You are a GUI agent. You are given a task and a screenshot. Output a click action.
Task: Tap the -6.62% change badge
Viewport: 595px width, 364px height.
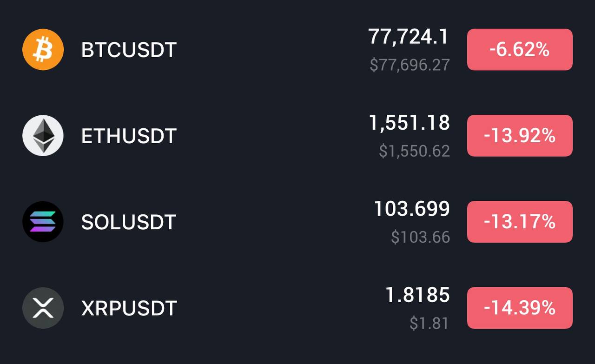point(520,49)
